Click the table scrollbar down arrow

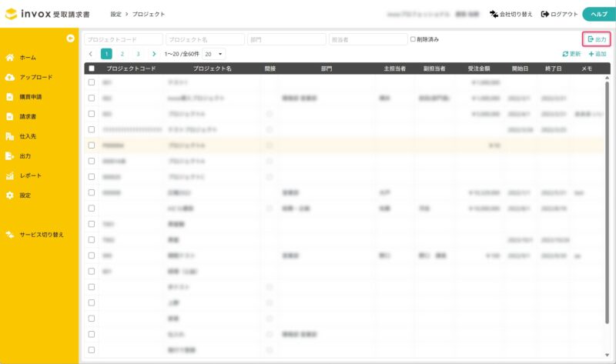click(x=608, y=355)
